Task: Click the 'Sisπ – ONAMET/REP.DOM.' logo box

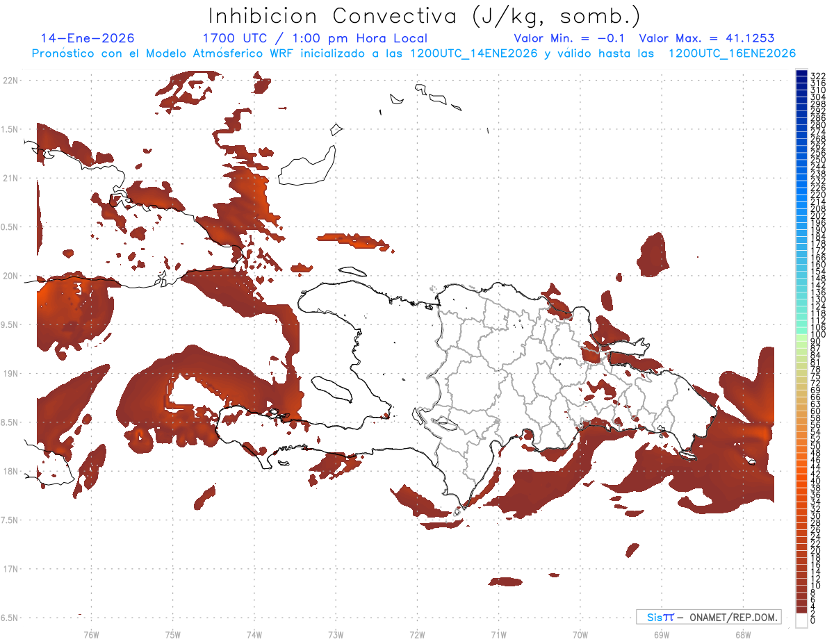Action: tap(708, 617)
